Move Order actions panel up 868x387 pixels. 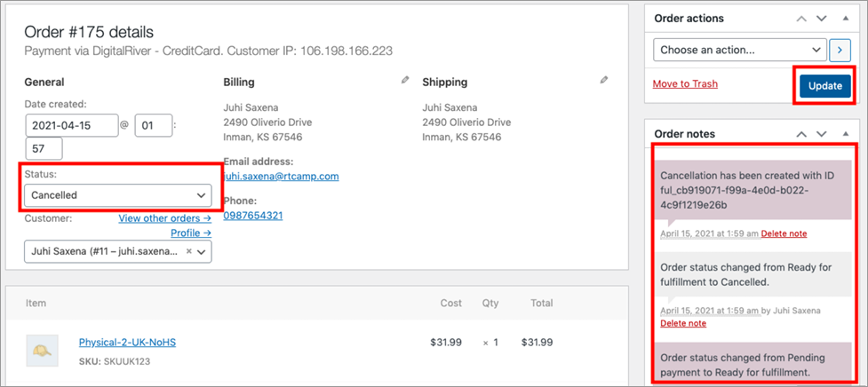pyautogui.click(x=801, y=19)
